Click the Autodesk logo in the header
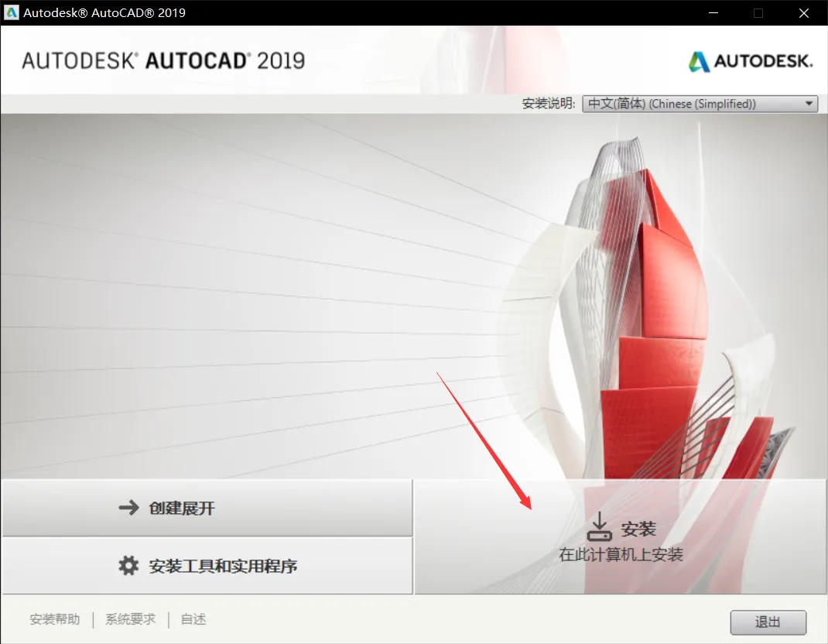The image size is (828, 644). [x=751, y=62]
